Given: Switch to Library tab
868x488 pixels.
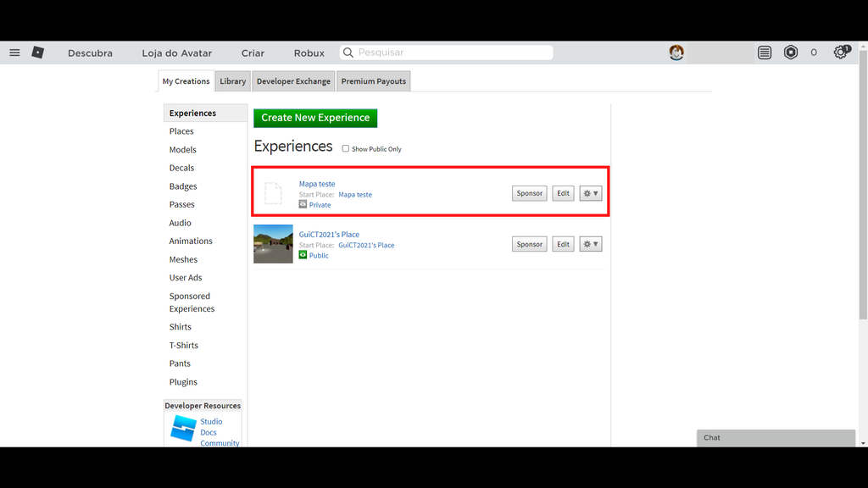Looking at the screenshot, I should (232, 81).
